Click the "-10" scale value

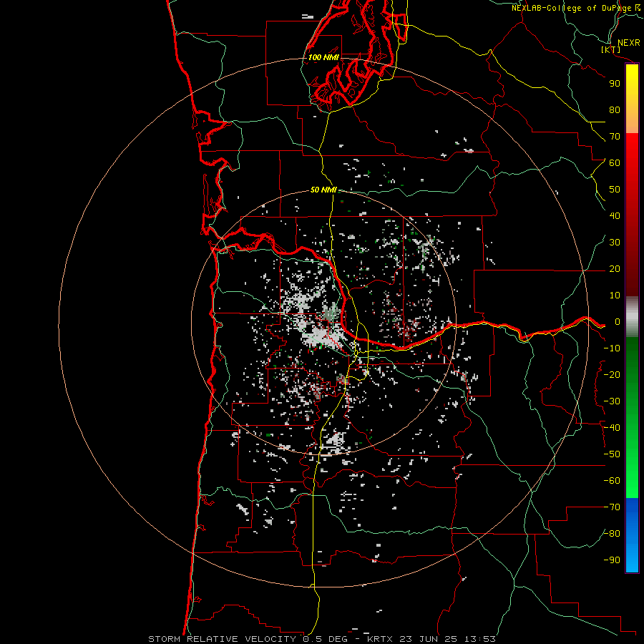[612, 348]
